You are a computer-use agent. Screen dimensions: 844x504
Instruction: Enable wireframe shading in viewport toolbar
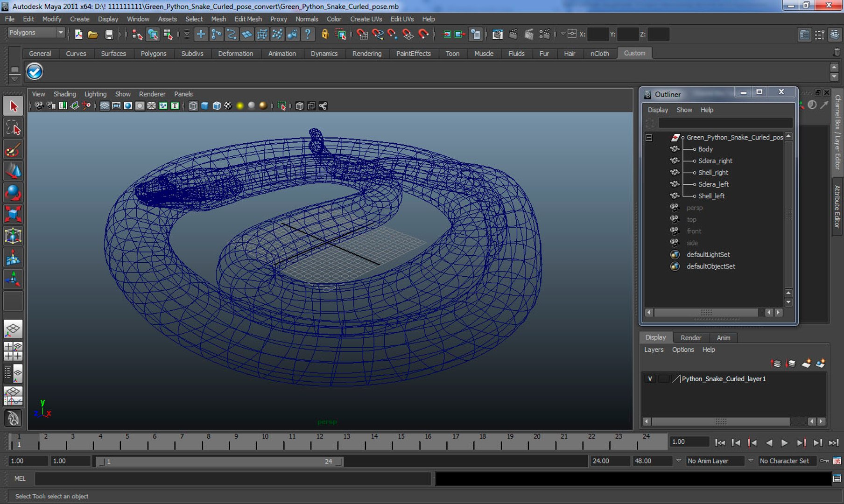(193, 106)
